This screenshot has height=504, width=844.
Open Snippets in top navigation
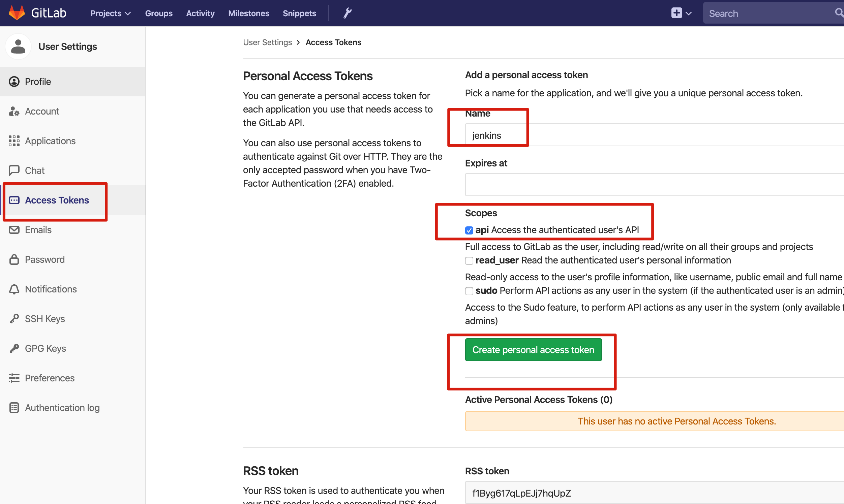pos(299,13)
